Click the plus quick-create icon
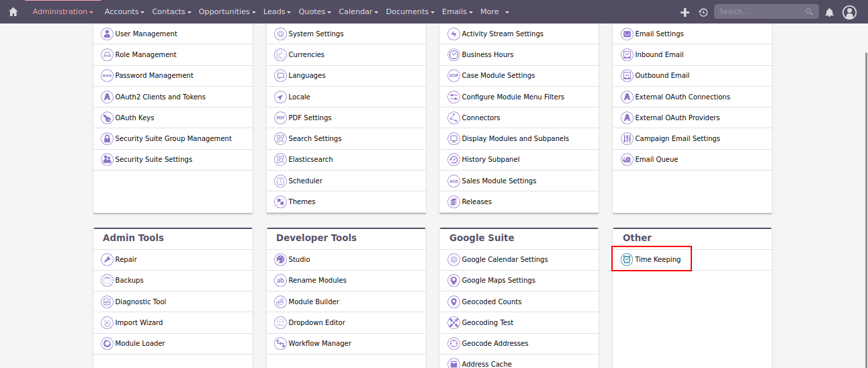The image size is (868, 368). coord(685,12)
